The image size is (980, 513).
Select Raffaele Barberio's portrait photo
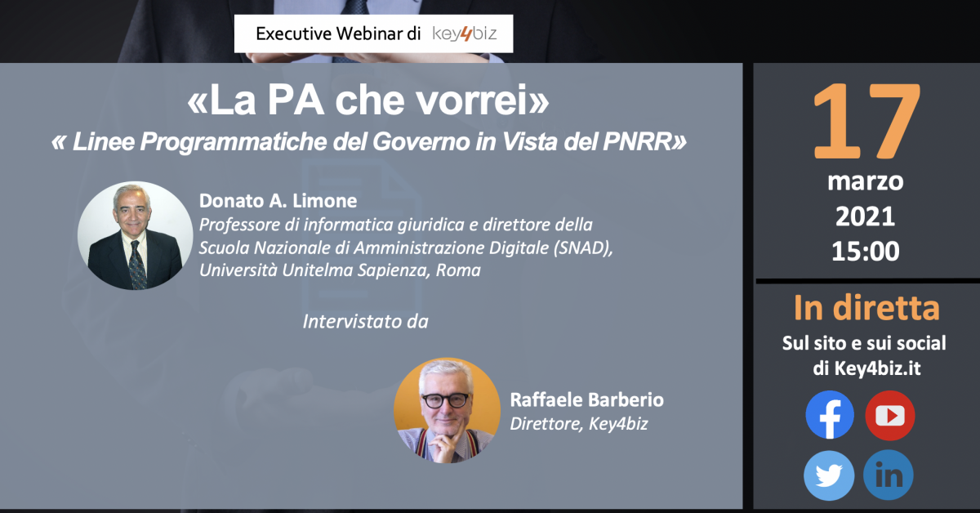[447, 410]
